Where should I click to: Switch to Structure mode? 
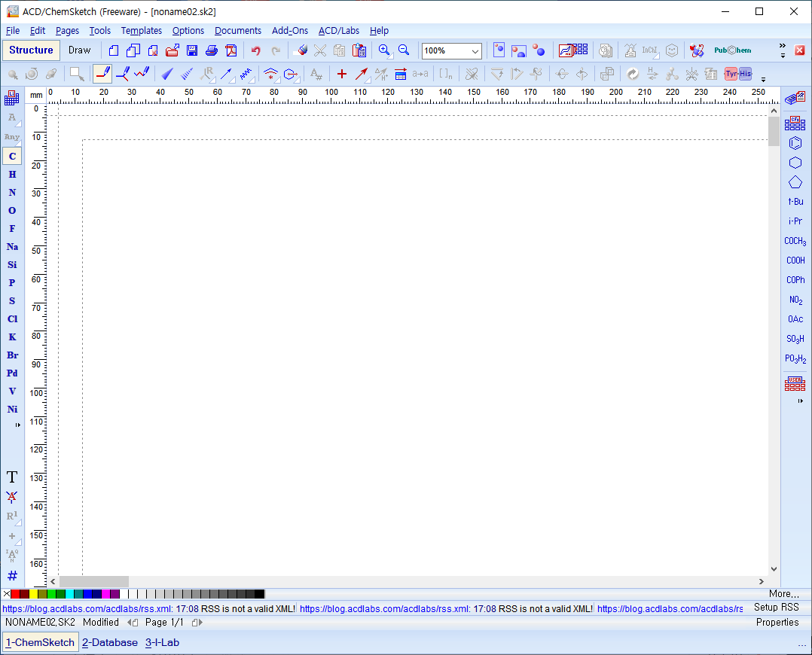31,50
